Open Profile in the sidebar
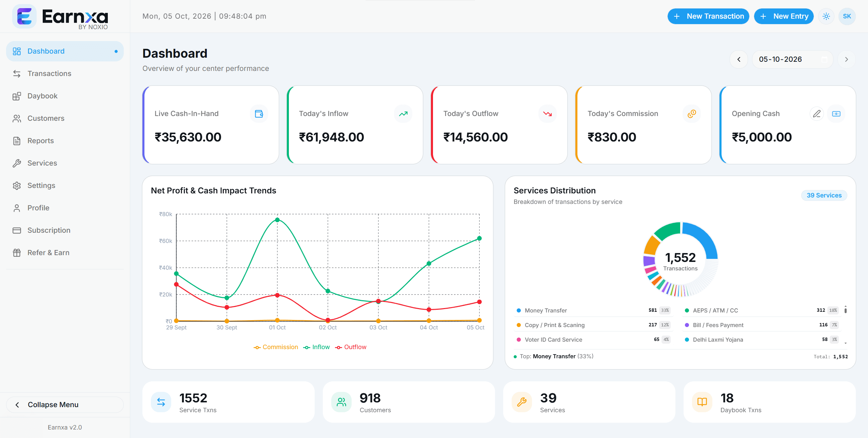The width and height of the screenshot is (868, 438). [x=65, y=208]
